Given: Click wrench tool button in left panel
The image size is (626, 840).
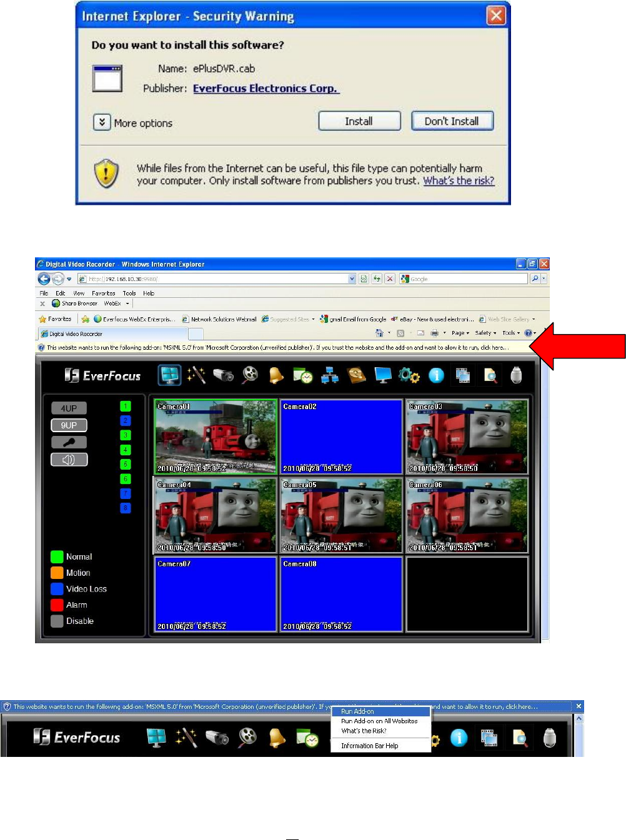Looking at the screenshot, I should pos(69,442).
